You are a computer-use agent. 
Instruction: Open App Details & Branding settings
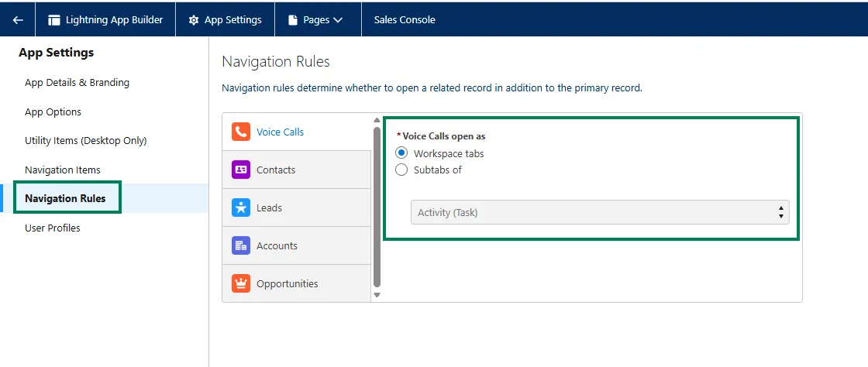coord(77,82)
